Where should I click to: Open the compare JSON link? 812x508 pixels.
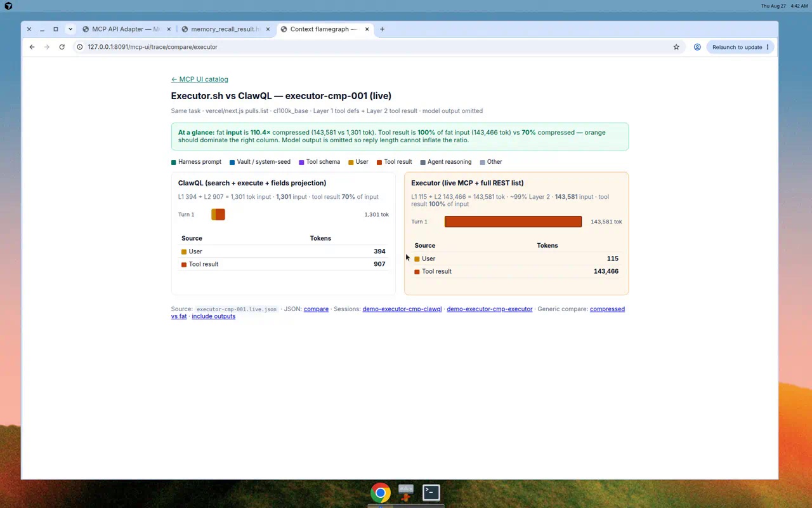[316, 309]
